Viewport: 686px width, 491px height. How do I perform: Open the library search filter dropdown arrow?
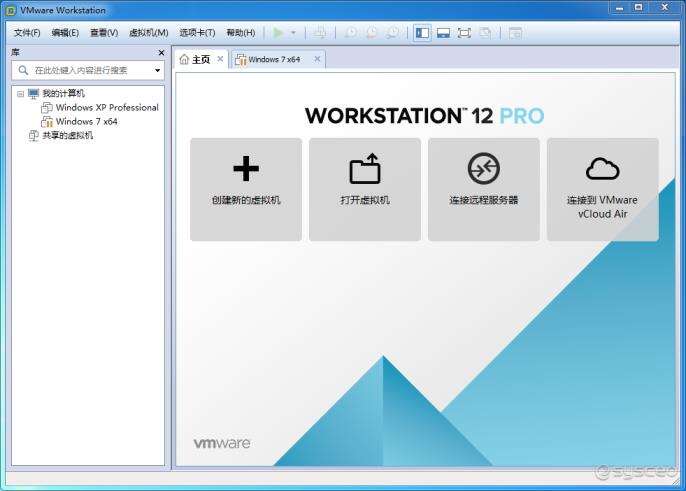tap(158, 70)
